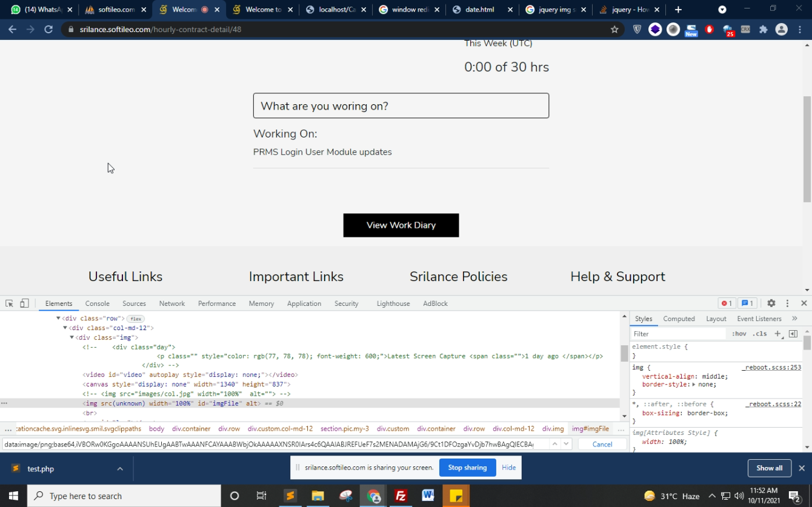This screenshot has height=507, width=812.
Task: Click the View Work Diary button
Action: [401, 225]
